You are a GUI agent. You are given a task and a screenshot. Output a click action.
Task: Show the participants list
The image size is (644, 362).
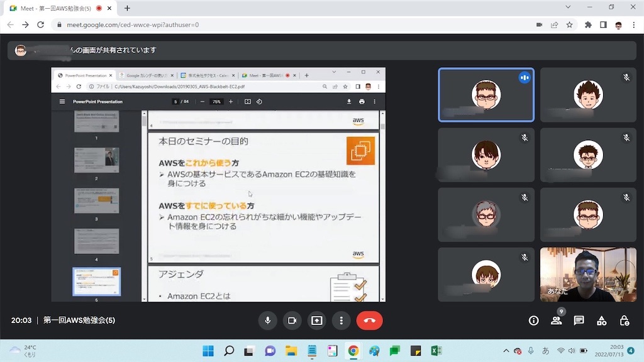[x=556, y=321]
